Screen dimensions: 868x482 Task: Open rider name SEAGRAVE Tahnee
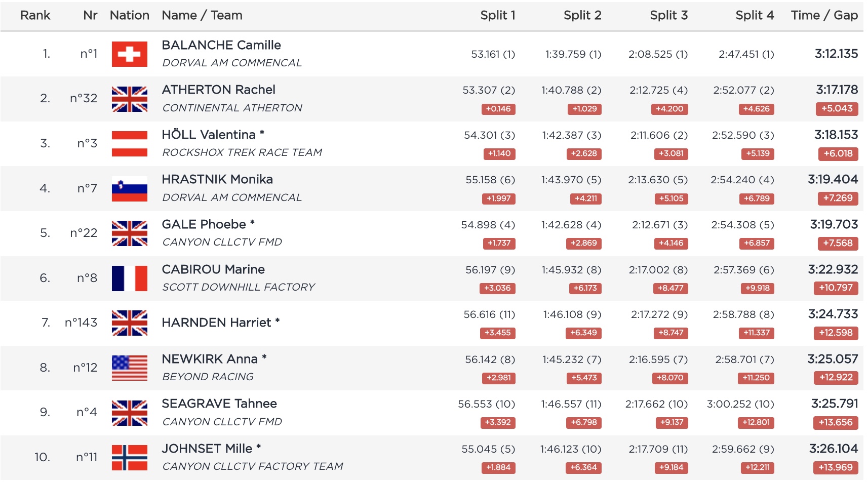pyautogui.click(x=219, y=404)
